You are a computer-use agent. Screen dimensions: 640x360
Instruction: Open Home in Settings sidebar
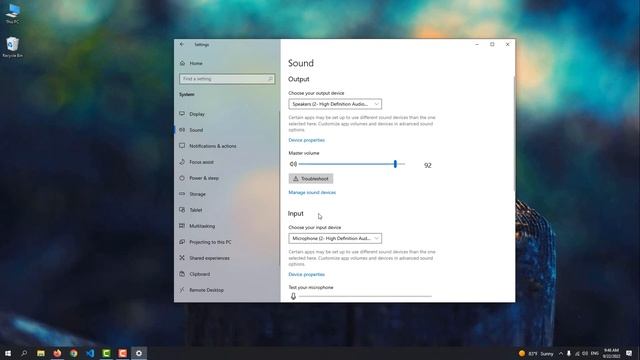click(x=196, y=63)
